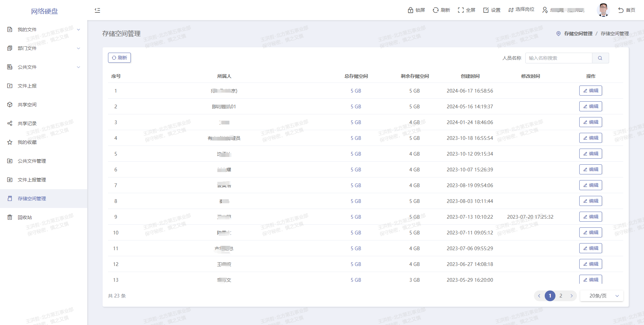Click the 文件上报管理 sidebar icon
Viewport: 644px width, 325px height.
[x=10, y=180]
